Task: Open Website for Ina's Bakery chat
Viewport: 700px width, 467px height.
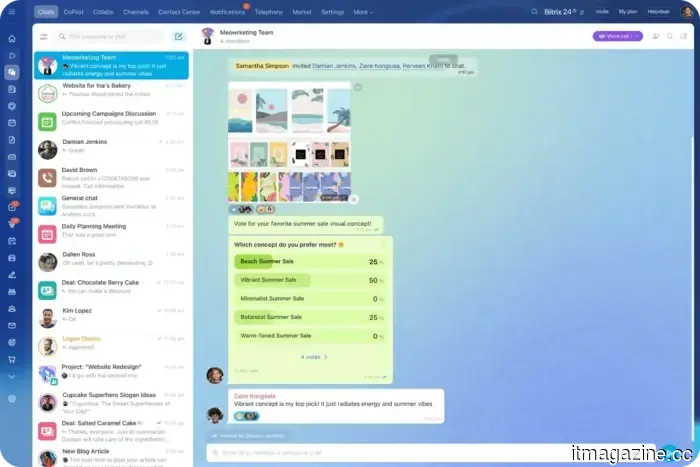Action: point(112,93)
